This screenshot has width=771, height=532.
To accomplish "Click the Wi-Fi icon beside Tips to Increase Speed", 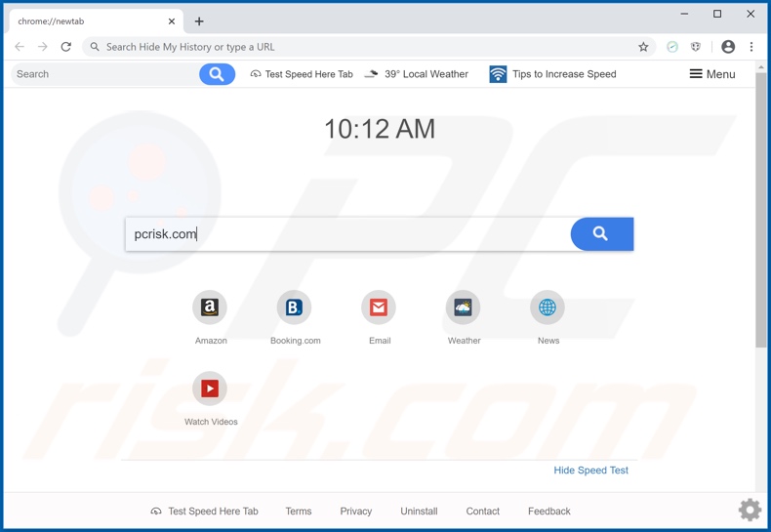I will 498,74.
